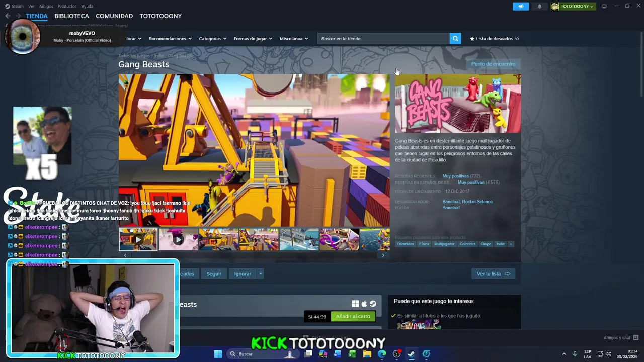Open Excel from the taskbar
This screenshot has height=362, width=644.
352,354
